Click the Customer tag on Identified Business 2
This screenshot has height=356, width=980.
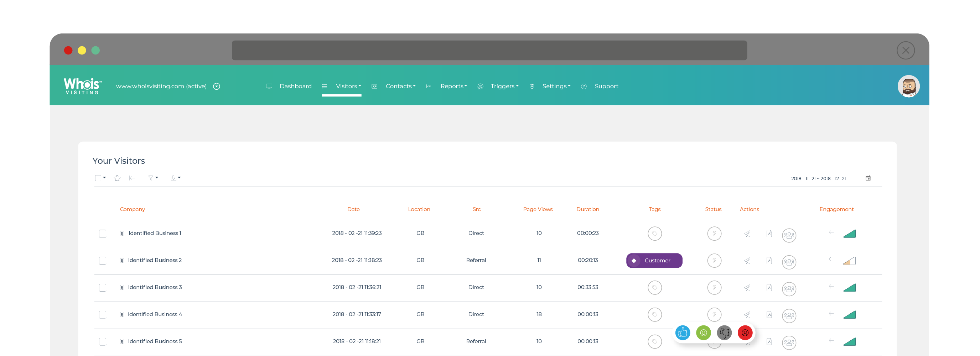[654, 261]
